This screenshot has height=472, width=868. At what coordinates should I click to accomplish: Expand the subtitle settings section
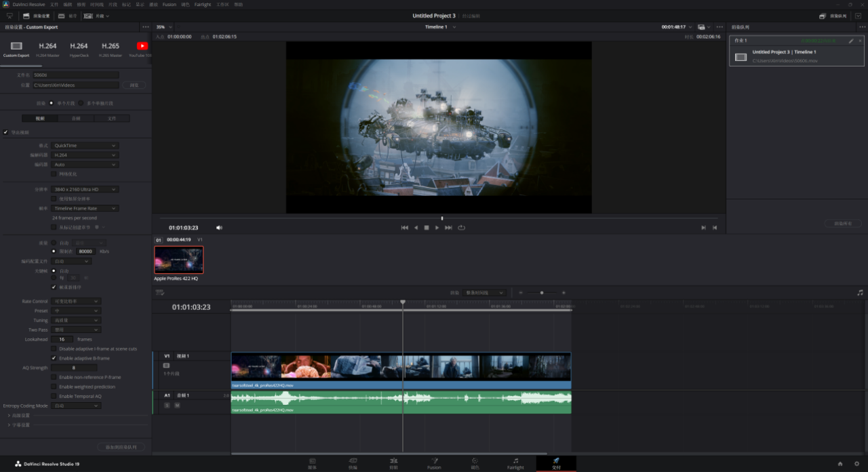[18, 425]
